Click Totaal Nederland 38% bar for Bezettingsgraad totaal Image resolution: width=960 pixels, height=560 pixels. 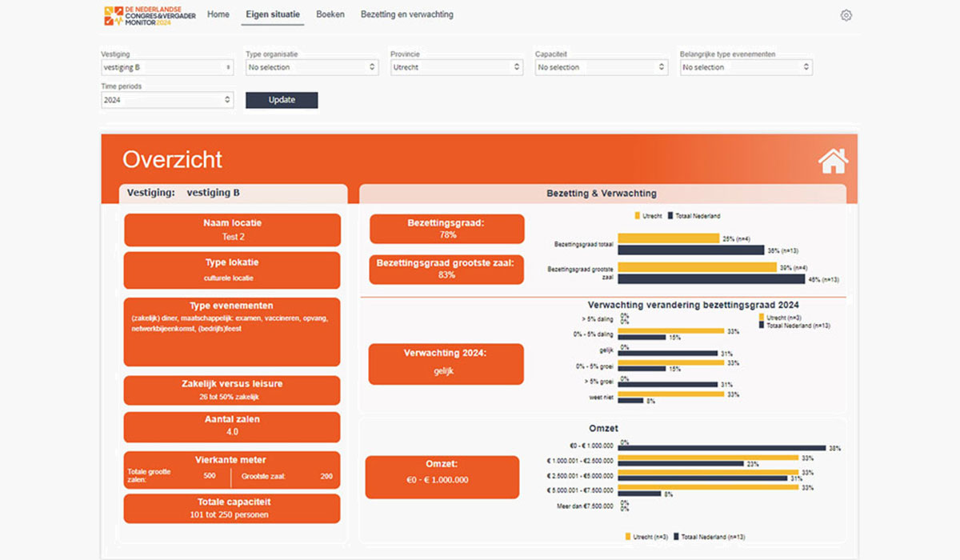pos(691,250)
